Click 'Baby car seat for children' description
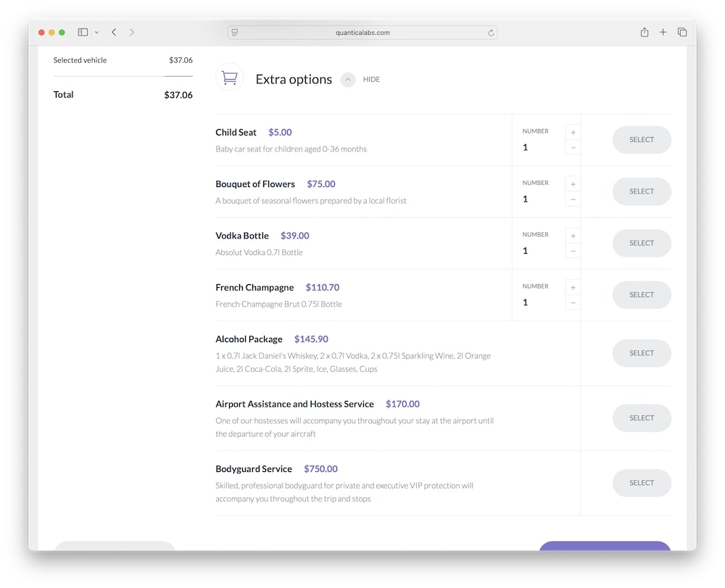The image size is (725, 588). coord(291,149)
